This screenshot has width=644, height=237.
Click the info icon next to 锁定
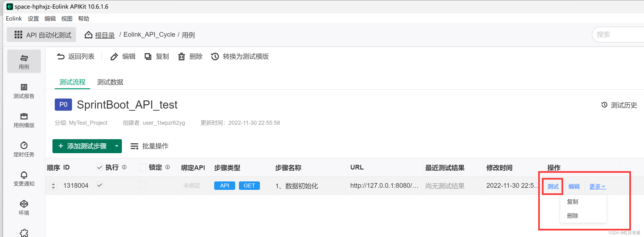168,167
